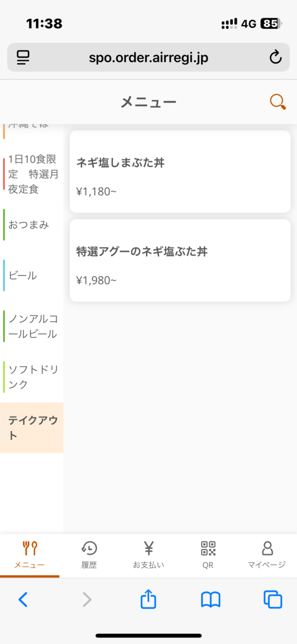The width and height of the screenshot is (297, 644).
Task: Show open Safari tabs icon
Action: (x=273, y=599)
